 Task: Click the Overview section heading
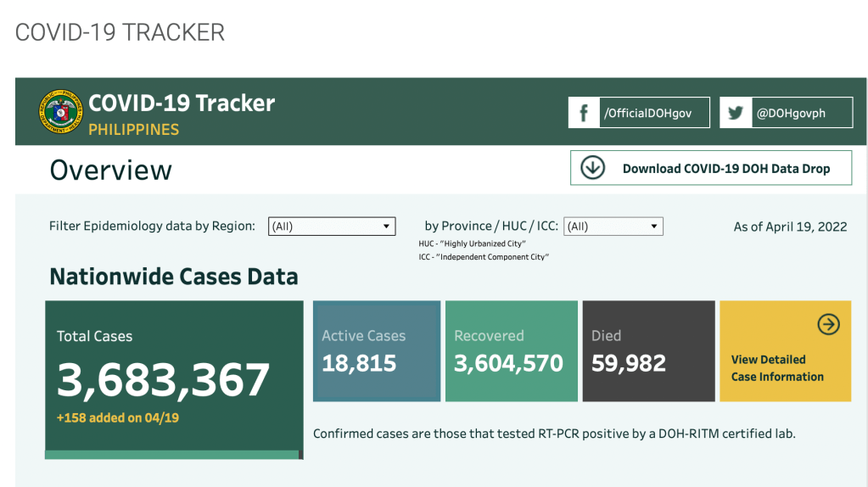point(111,170)
